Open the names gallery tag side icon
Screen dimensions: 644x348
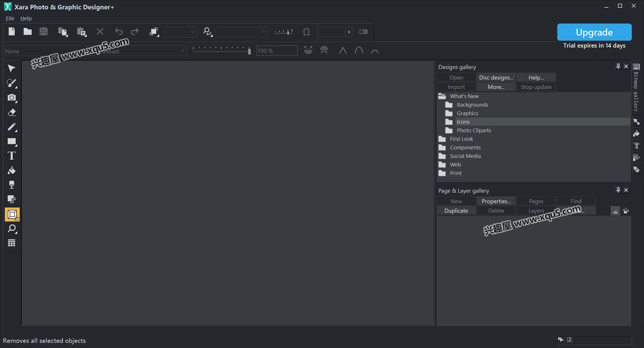tap(636, 170)
